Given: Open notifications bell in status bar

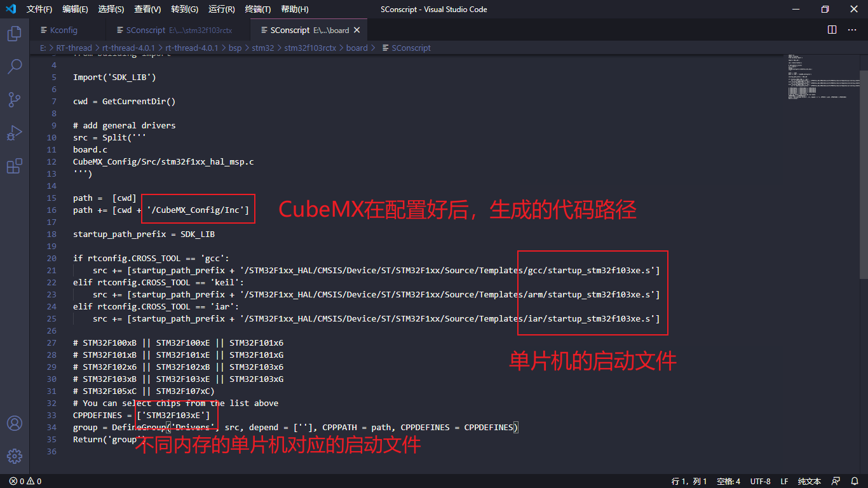Looking at the screenshot, I should 853,481.
